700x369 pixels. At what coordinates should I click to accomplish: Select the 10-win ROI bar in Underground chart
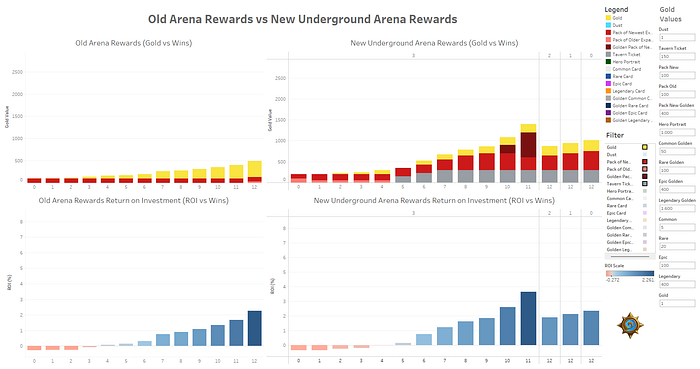(507, 326)
